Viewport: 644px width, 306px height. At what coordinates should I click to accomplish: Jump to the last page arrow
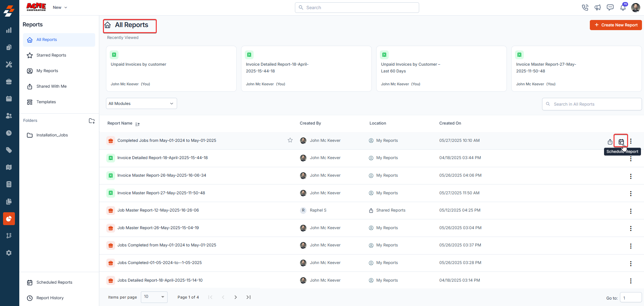tap(249, 297)
